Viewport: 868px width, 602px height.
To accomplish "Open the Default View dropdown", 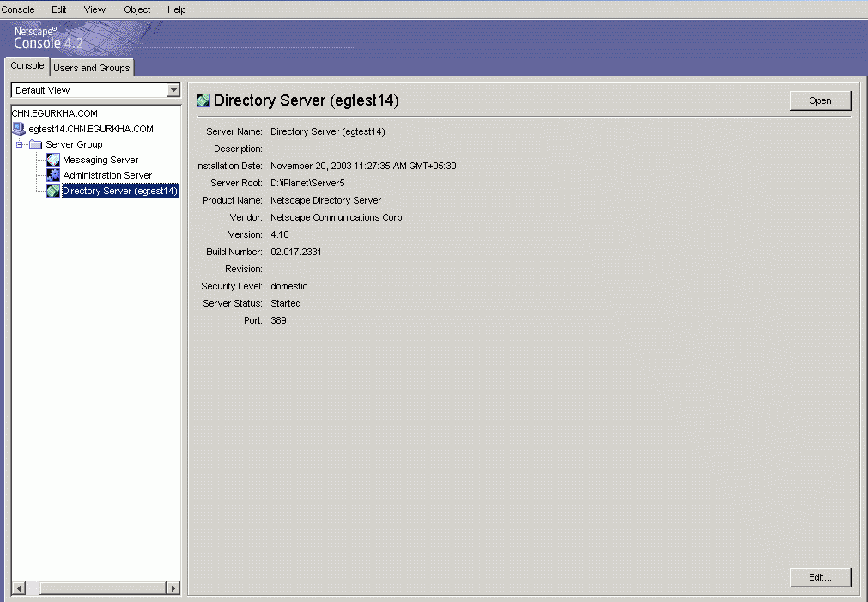I will (x=173, y=89).
